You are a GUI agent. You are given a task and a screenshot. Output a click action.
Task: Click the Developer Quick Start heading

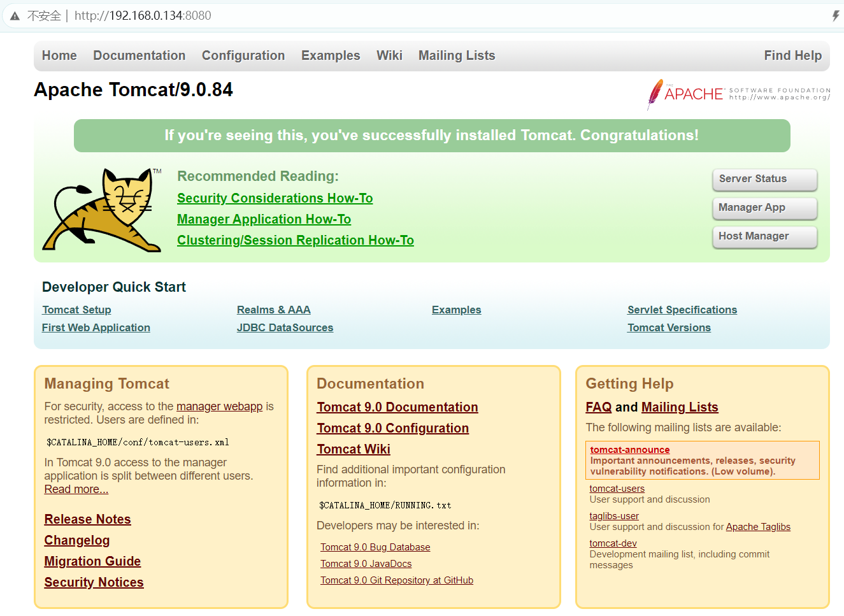(114, 287)
